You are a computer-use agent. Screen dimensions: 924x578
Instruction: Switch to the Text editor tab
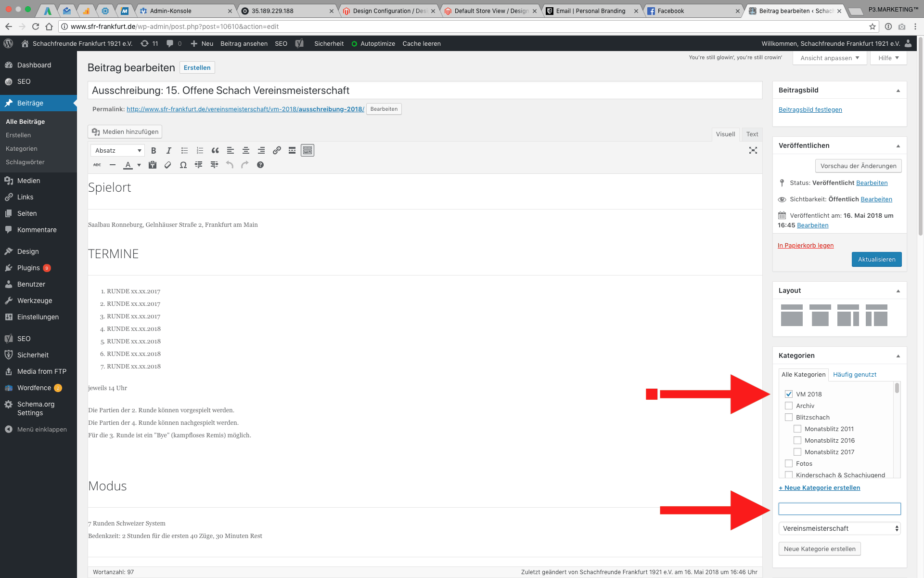[x=752, y=134]
